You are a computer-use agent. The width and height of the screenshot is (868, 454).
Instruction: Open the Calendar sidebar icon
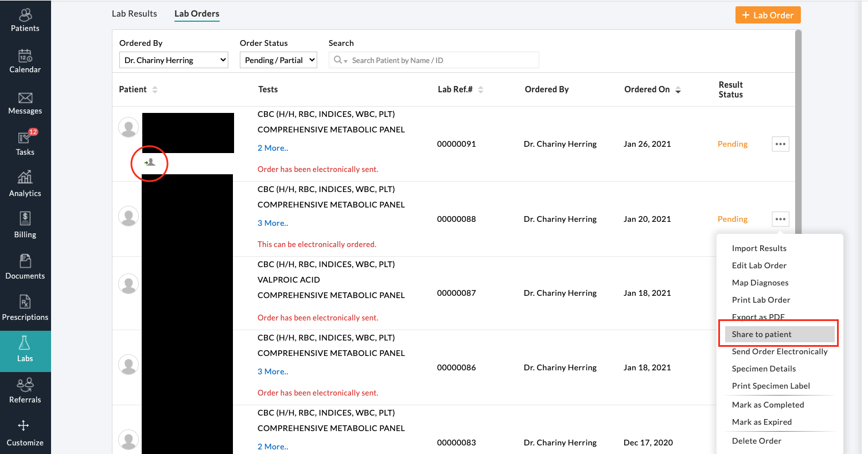click(25, 56)
